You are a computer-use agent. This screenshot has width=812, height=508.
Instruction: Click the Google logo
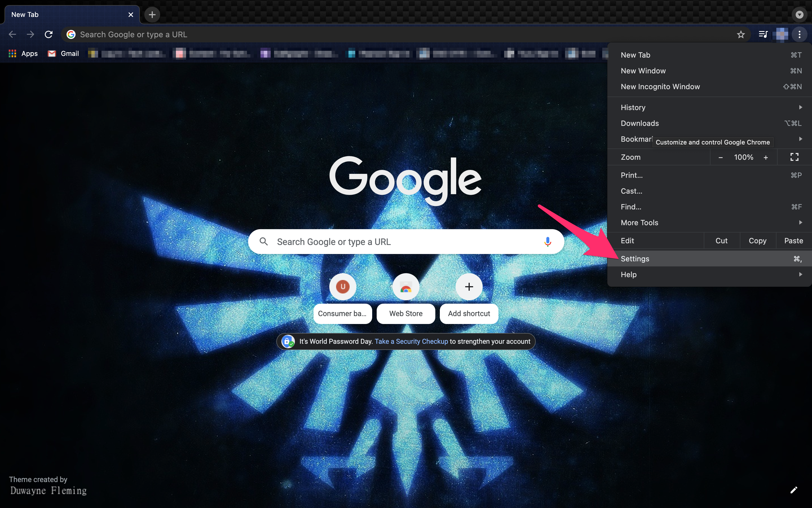[x=406, y=181]
